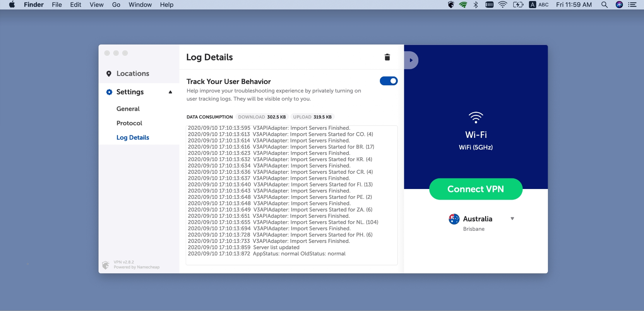This screenshot has height=311, width=644.
Task: Click the Locations pin icon
Action: 109,74
